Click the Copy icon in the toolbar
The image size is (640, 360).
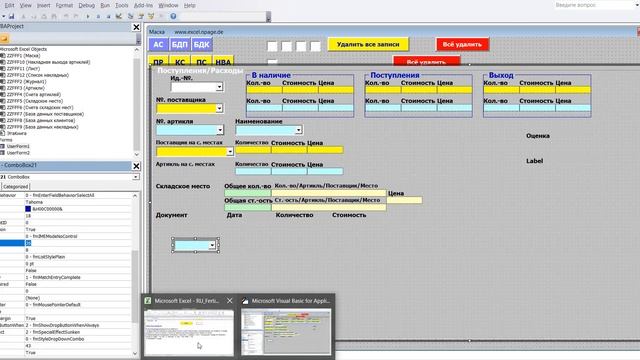coord(33,16)
